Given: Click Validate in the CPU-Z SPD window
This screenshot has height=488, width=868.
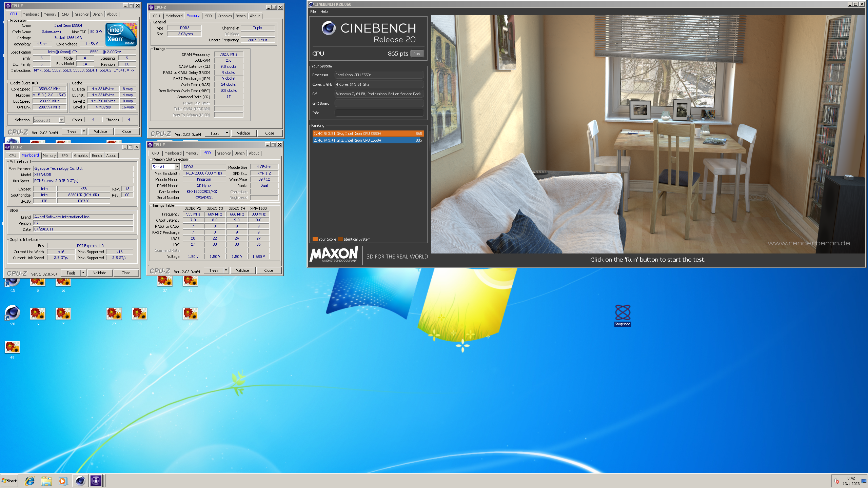Looking at the screenshot, I should [242, 270].
